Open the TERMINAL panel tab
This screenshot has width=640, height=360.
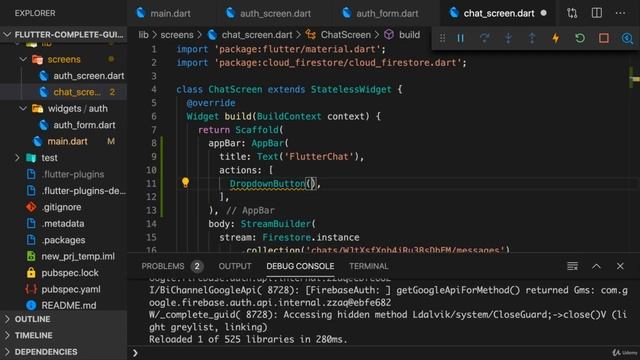(368, 266)
